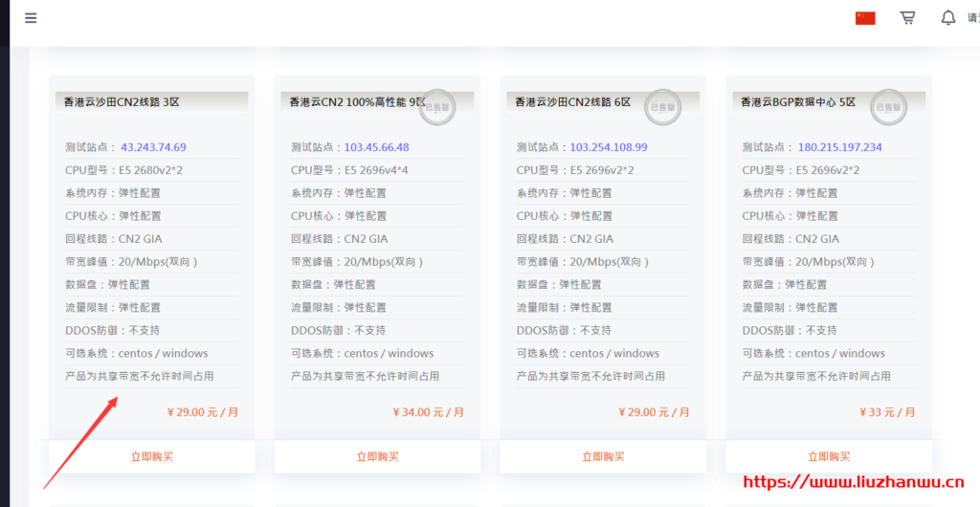Click 立即购买 for 香港云沙田CN2线路 6区
This screenshot has height=507, width=980.
pyautogui.click(x=603, y=456)
